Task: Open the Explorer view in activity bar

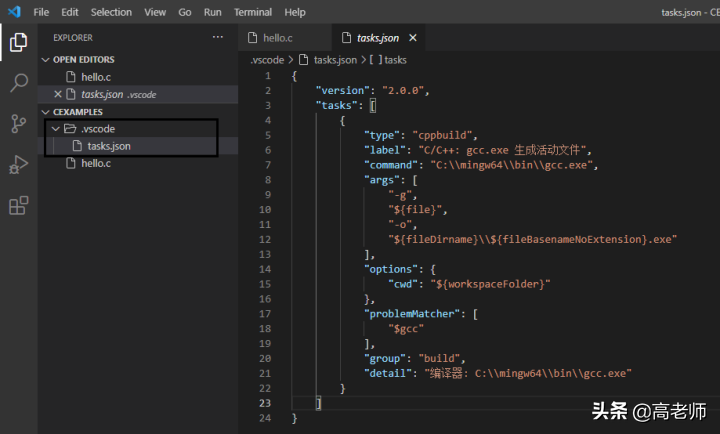Action: 18,42
